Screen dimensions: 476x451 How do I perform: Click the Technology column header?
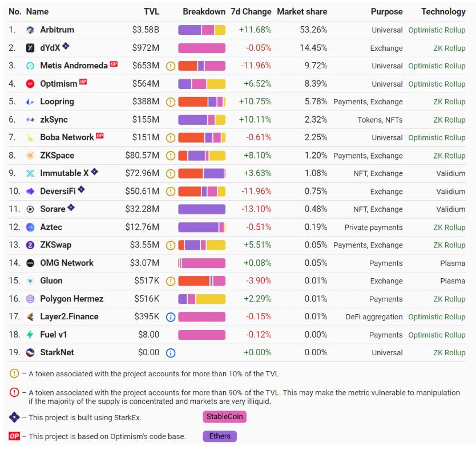coord(443,11)
